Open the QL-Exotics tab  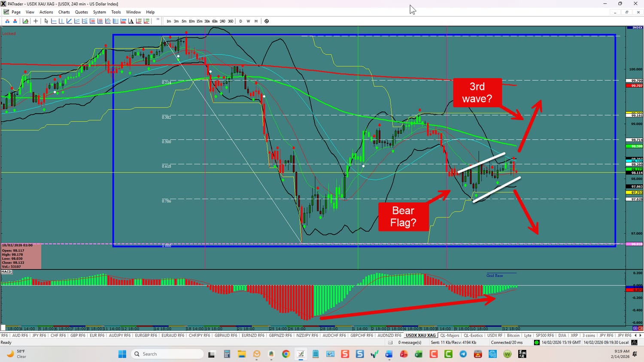(x=474, y=335)
